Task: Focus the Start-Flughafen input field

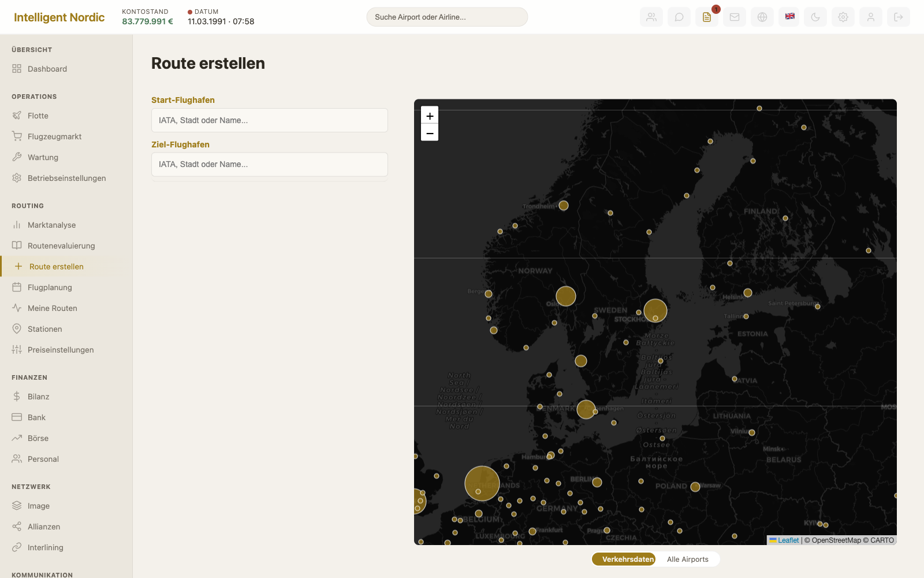Action: point(270,120)
